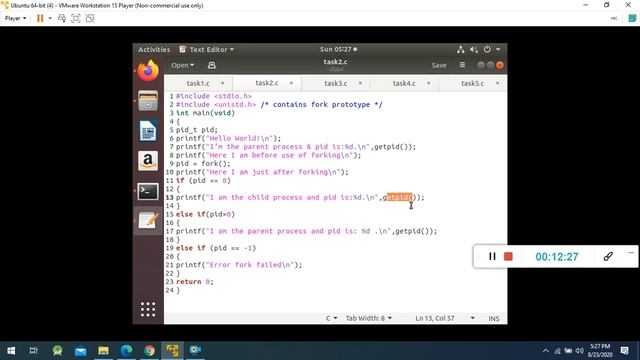Viewport: 640px width, 360px height.
Task: Switch to the task2.c tab
Action: 267,83
